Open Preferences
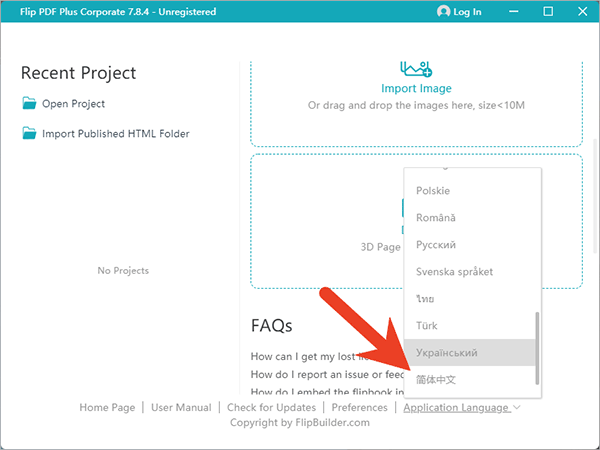The height and width of the screenshot is (450, 600). click(359, 408)
